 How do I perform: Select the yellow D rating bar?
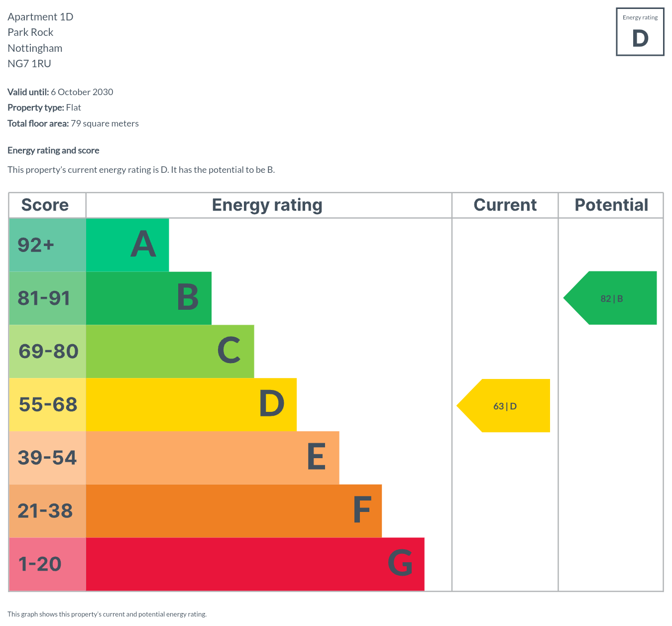(191, 404)
